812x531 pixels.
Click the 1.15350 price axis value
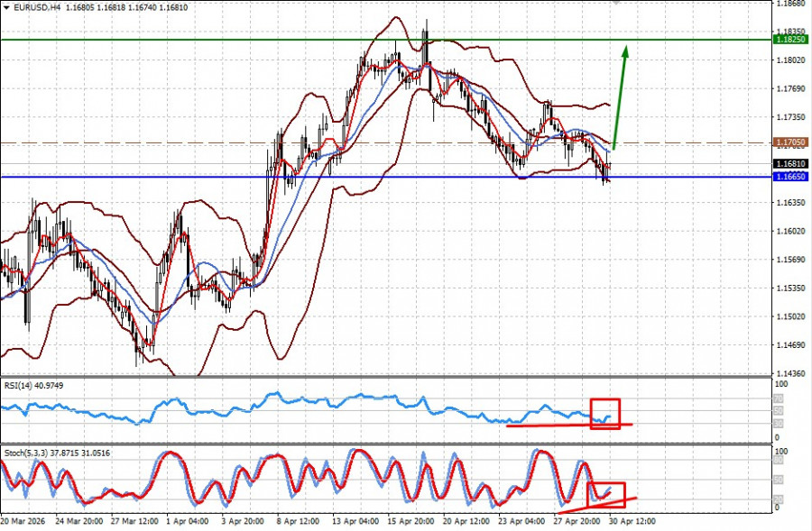pos(791,288)
